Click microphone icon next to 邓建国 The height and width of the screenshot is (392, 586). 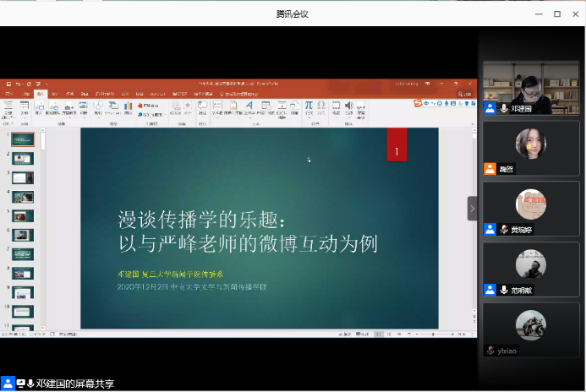[x=504, y=109]
